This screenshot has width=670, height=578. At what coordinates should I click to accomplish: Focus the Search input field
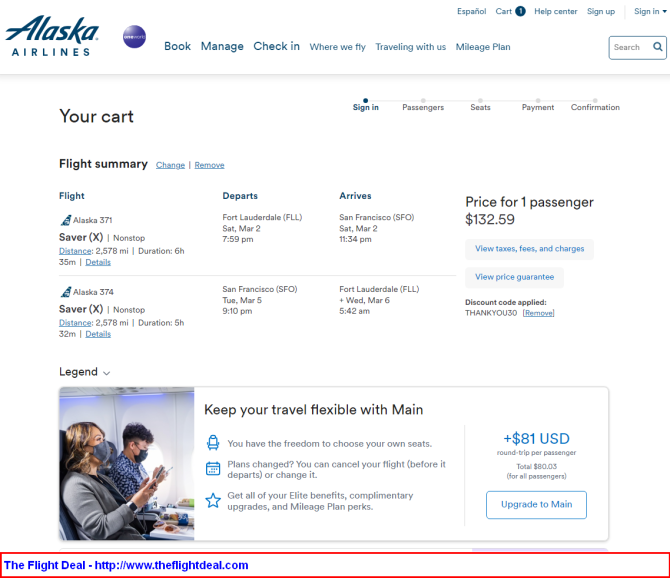point(631,47)
